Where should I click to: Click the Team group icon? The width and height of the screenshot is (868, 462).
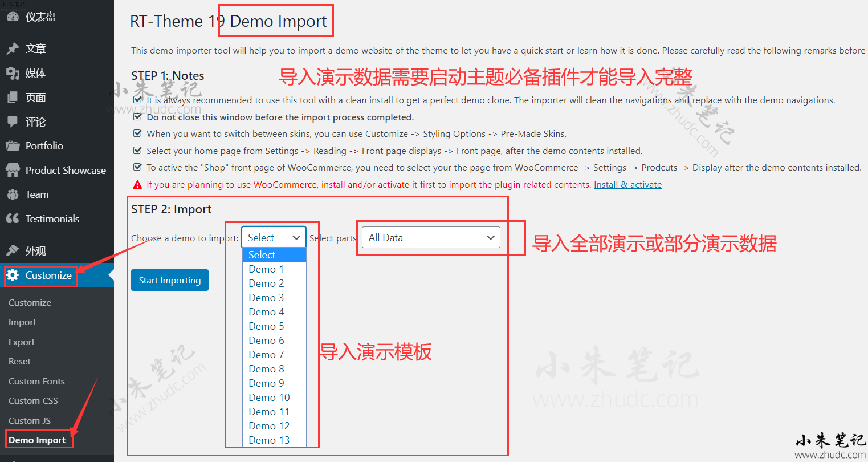click(13, 194)
